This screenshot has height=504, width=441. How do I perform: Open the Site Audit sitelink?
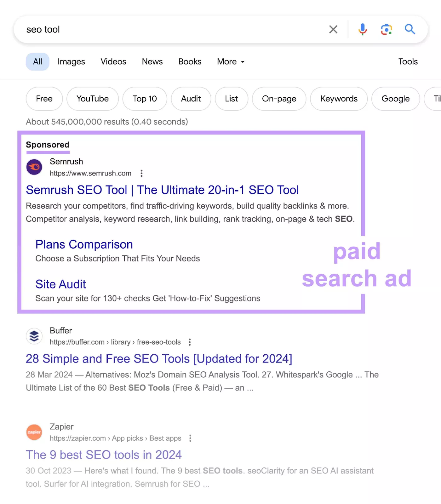60,284
